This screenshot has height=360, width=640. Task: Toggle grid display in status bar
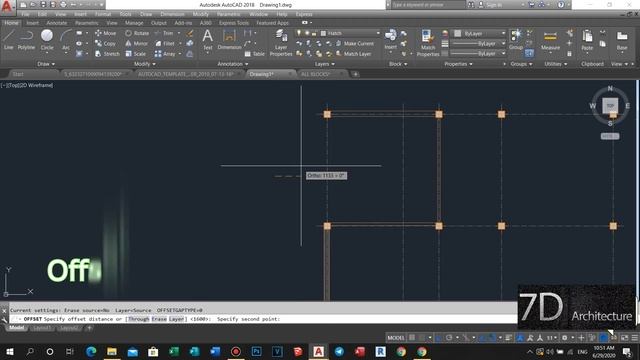(412, 338)
